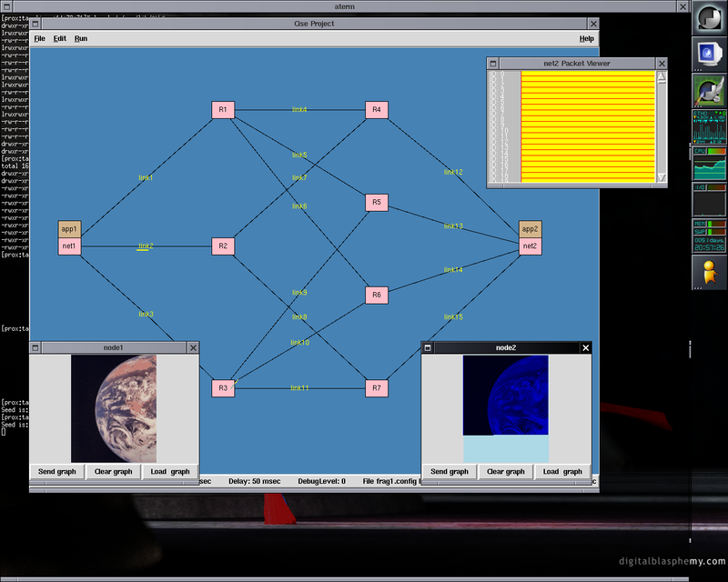The height and width of the screenshot is (582, 728).
Task: Click down arrow in net2 Packet Viewer scrollbar
Action: click(662, 177)
